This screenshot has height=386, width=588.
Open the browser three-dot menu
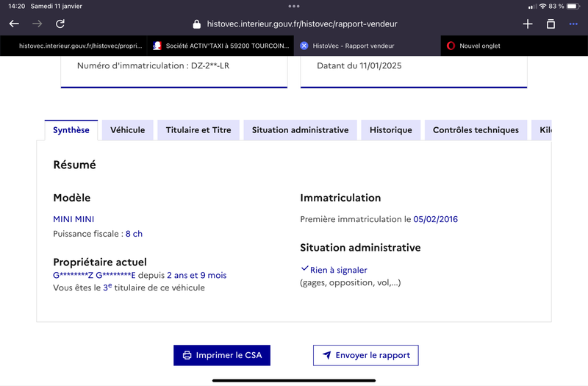[x=573, y=24]
